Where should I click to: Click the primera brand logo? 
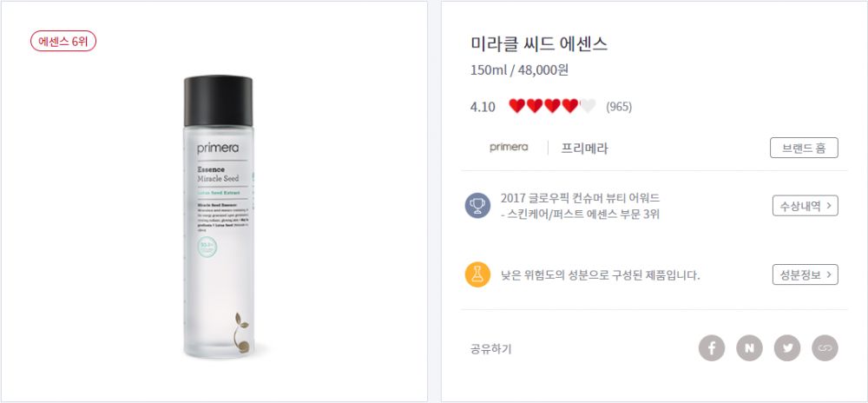[x=509, y=148]
